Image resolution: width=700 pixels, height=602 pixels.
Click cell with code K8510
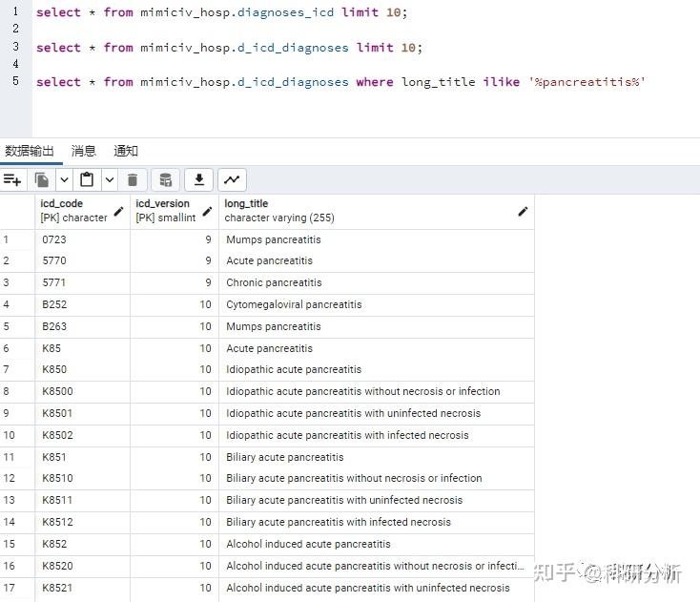pyautogui.click(x=82, y=479)
